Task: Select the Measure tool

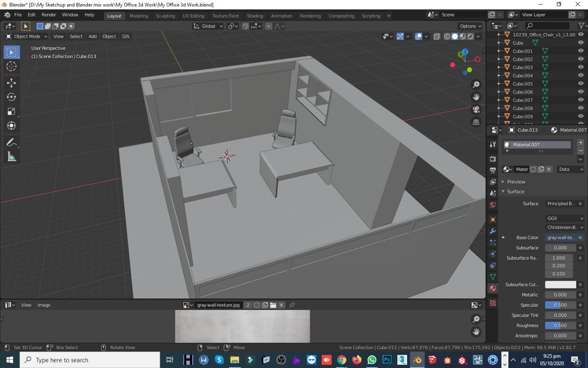Action: pyautogui.click(x=11, y=157)
